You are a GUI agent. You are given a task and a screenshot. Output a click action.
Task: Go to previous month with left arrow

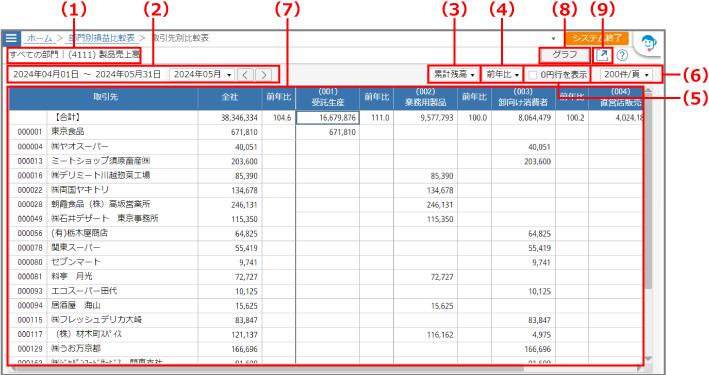[245, 75]
